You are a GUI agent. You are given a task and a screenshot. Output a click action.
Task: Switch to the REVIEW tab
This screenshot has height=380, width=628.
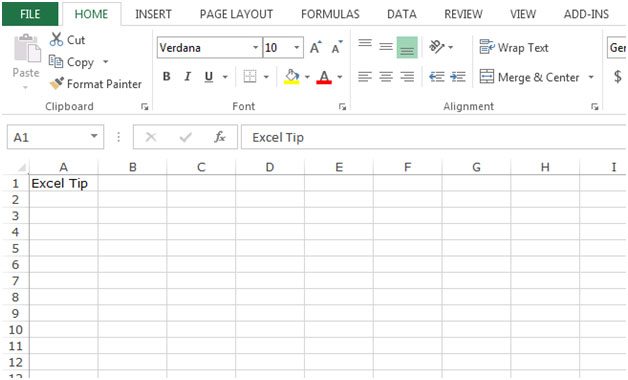click(x=463, y=14)
